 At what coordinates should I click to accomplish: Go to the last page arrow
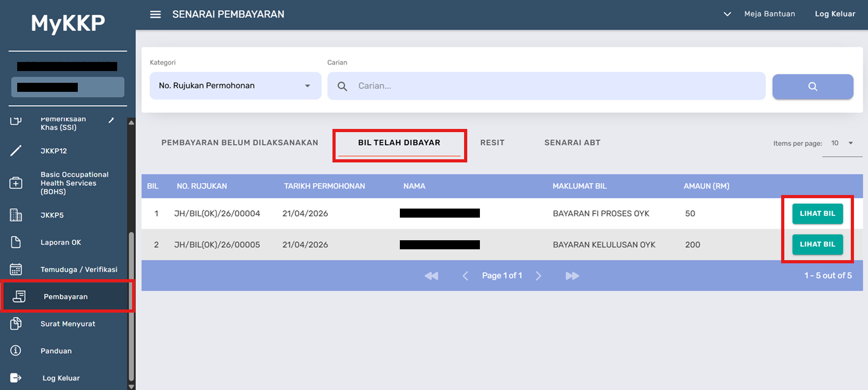click(x=572, y=276)
